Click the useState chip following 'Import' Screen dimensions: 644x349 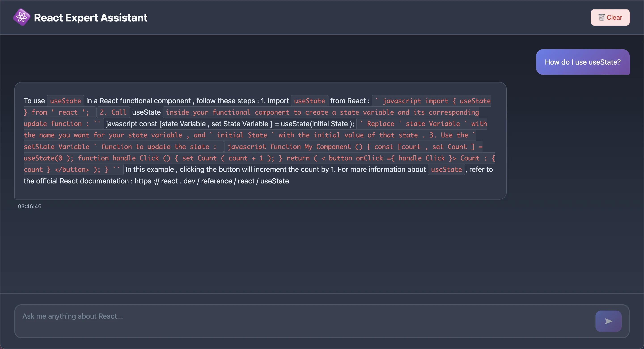pos(309,101)
